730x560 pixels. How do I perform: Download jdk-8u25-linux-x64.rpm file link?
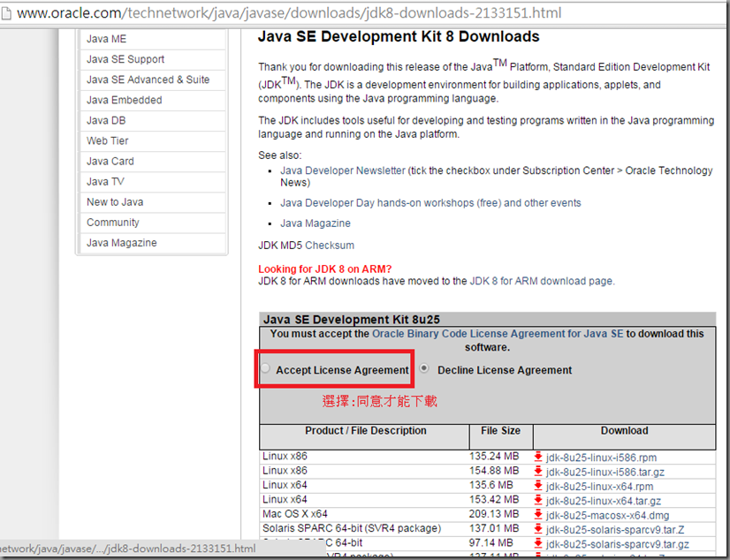[x=599, y=487]
